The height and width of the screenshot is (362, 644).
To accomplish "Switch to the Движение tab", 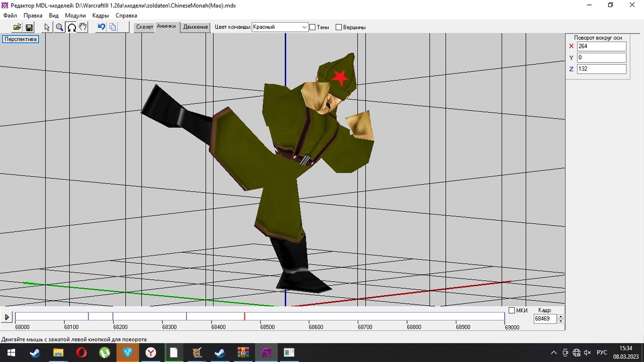I will [196, 27].
